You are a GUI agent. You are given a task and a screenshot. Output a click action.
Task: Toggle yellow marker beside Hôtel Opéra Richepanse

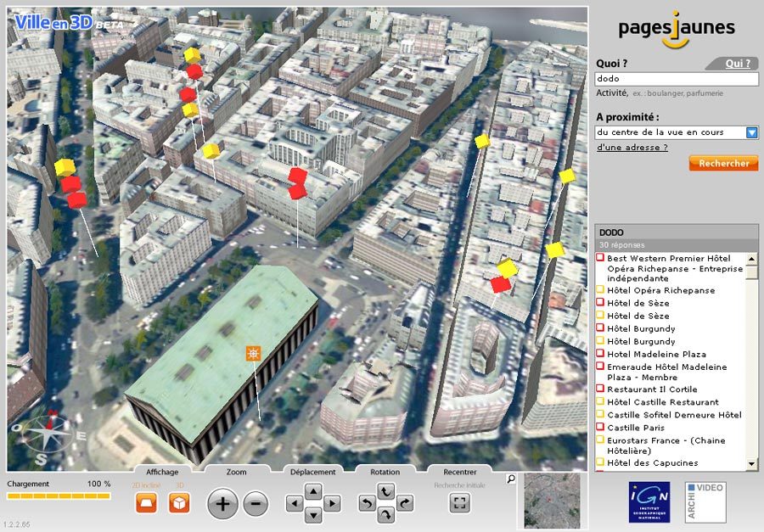(600, 290)
